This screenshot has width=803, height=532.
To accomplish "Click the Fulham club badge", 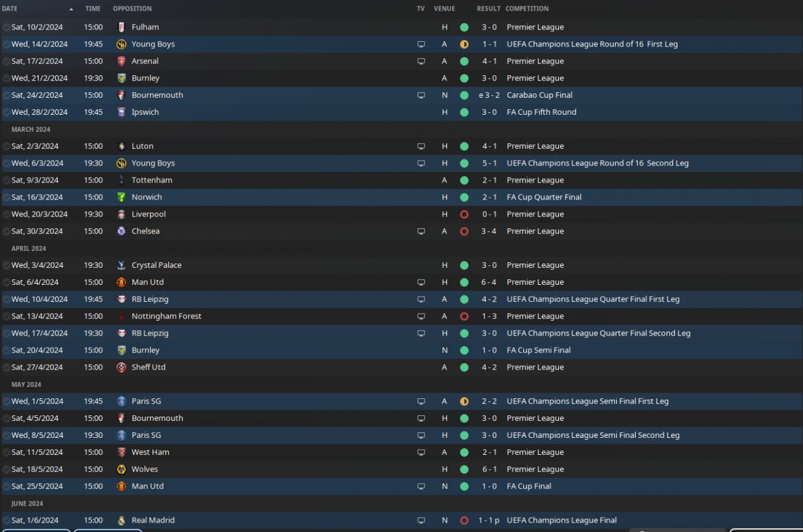I will pos(121,27).
